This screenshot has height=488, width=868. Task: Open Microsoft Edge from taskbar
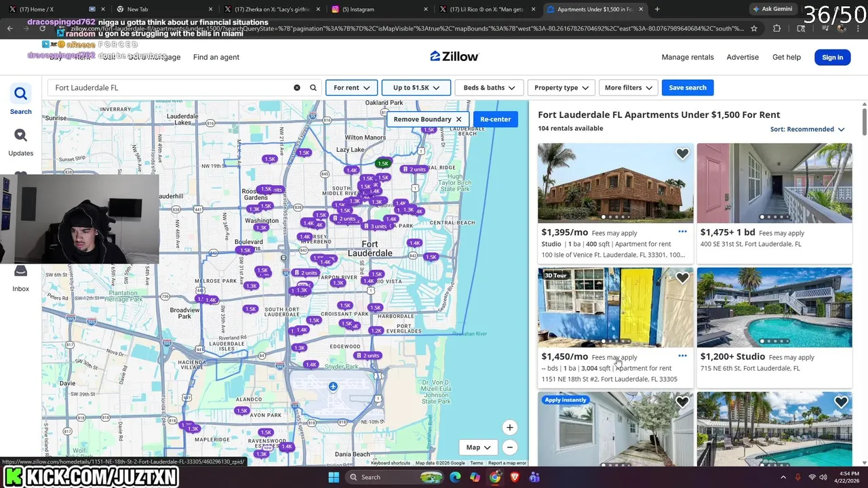tap(455, 477)
